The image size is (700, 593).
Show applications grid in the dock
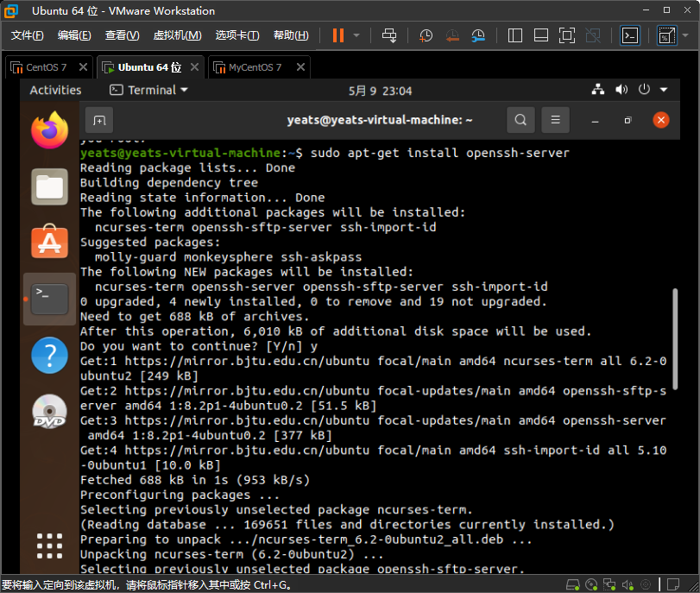tap(49, 546)
